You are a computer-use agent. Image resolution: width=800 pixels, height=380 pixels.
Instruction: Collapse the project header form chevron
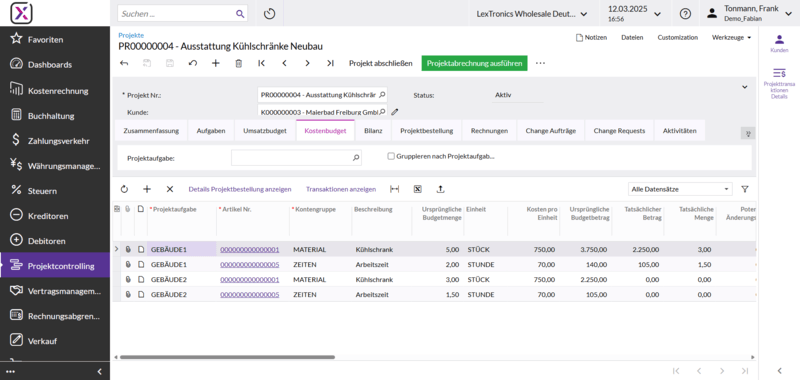(744, 87)
